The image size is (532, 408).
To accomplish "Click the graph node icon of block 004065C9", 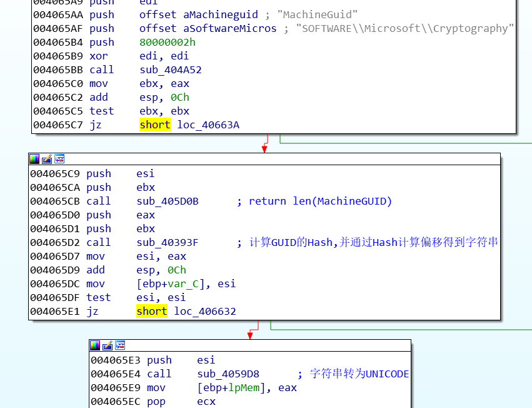I will point(59,159).
